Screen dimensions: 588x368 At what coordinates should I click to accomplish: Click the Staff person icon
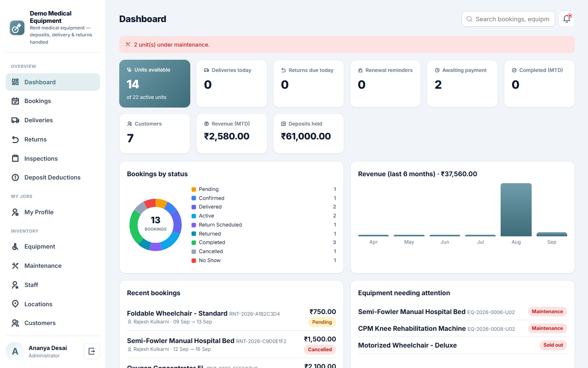16,285
